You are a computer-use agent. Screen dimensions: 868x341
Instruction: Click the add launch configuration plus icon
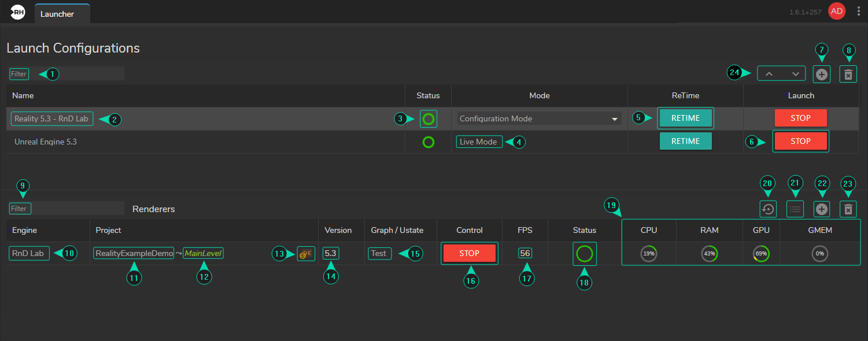pyautogui.click(x=821, y=74)
